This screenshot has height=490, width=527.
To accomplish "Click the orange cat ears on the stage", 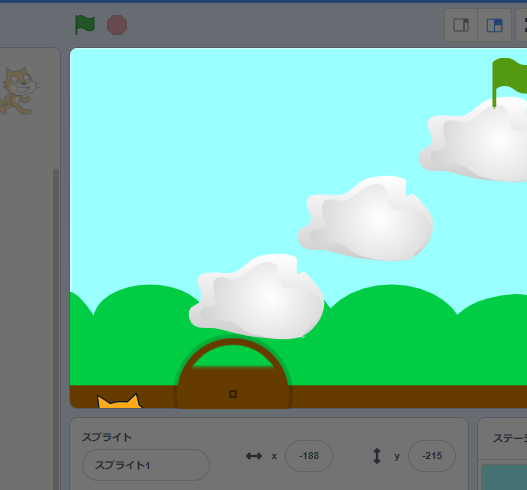I will [119, 401].
